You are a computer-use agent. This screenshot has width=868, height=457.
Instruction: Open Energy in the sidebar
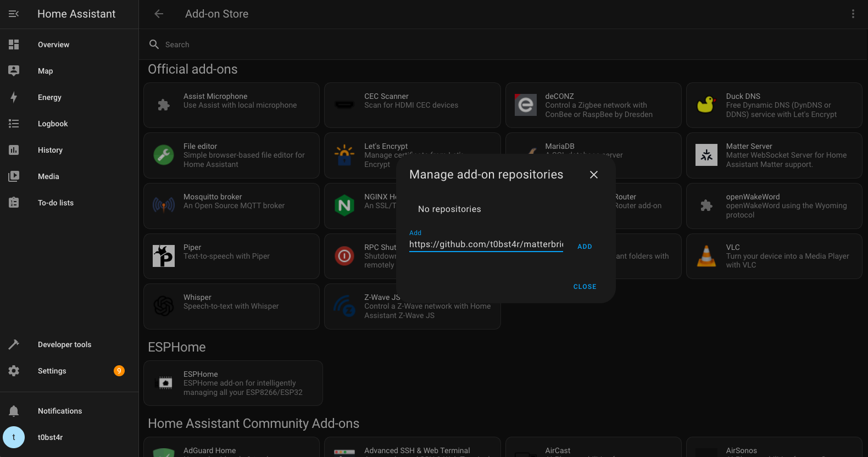point(69,97)
